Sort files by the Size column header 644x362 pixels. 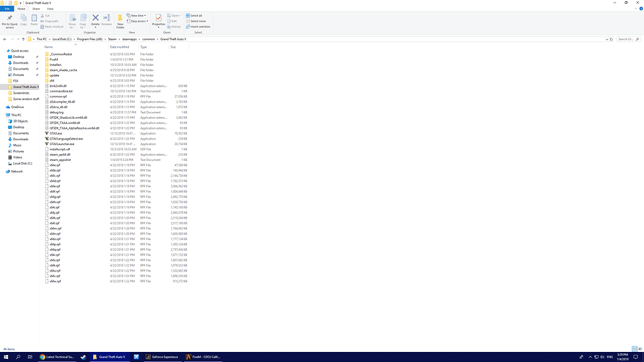coord(174,47)
